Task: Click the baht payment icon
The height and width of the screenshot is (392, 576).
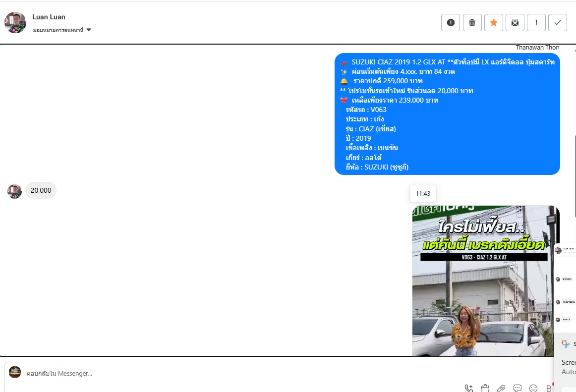Action: tap(549, 388)
